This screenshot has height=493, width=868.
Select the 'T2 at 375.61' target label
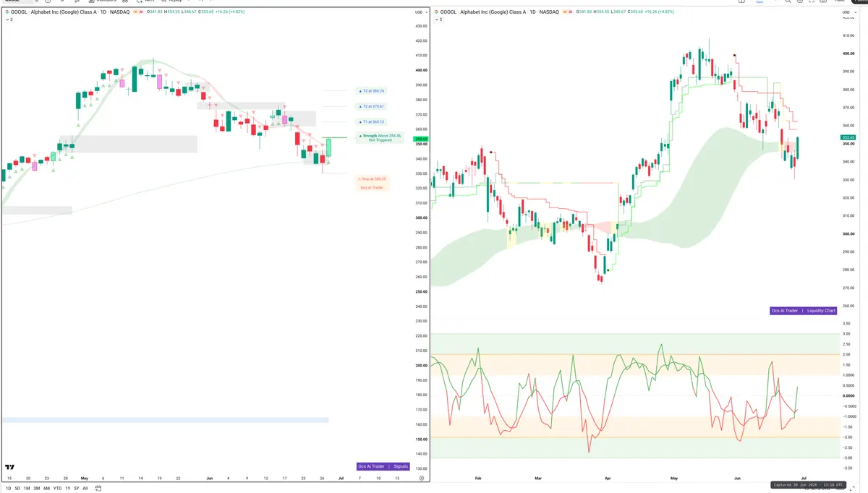[373, 106]
